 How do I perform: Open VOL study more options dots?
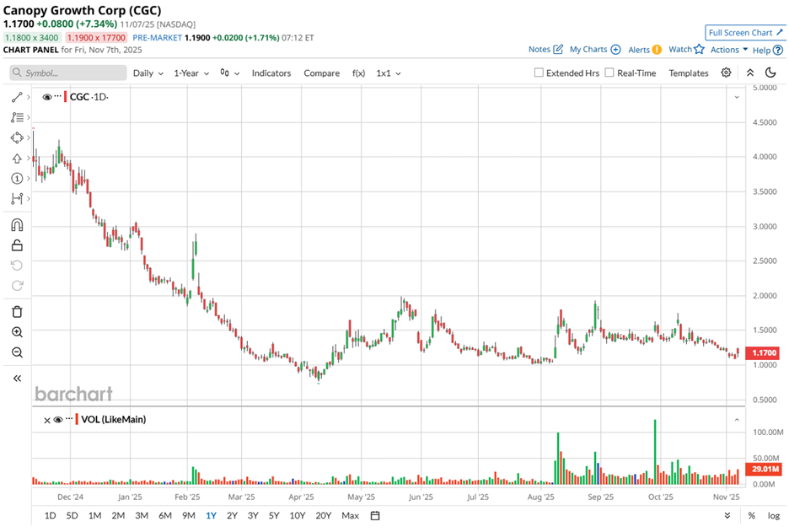69,419
